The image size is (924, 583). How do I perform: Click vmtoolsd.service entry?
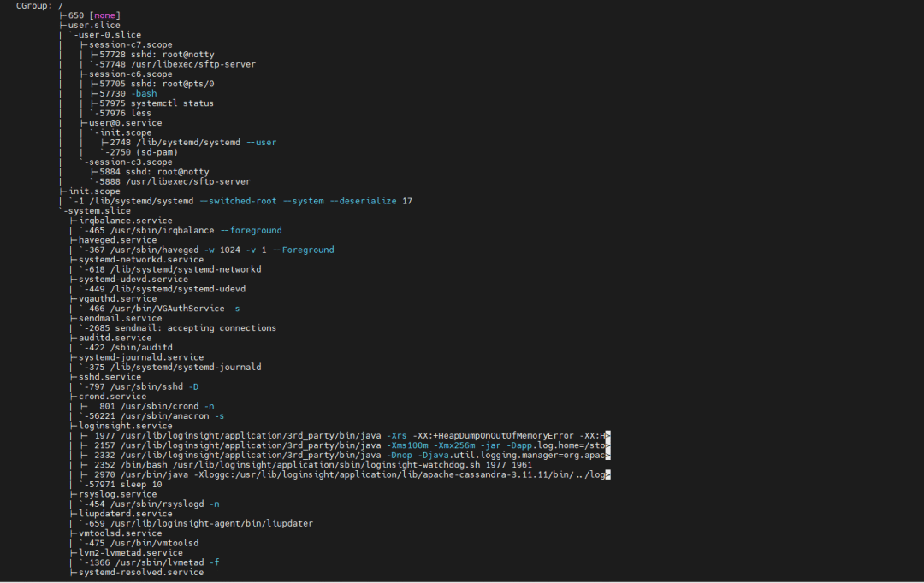tap(121, 533)
